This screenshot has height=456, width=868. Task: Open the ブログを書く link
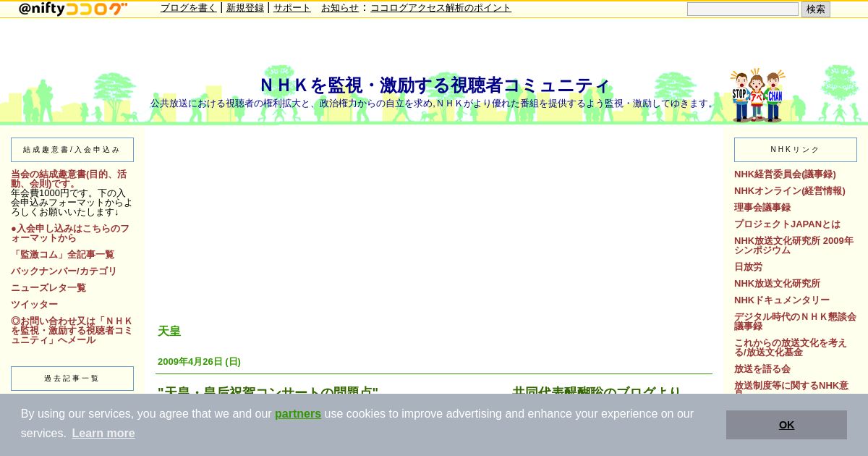point(188,8)
